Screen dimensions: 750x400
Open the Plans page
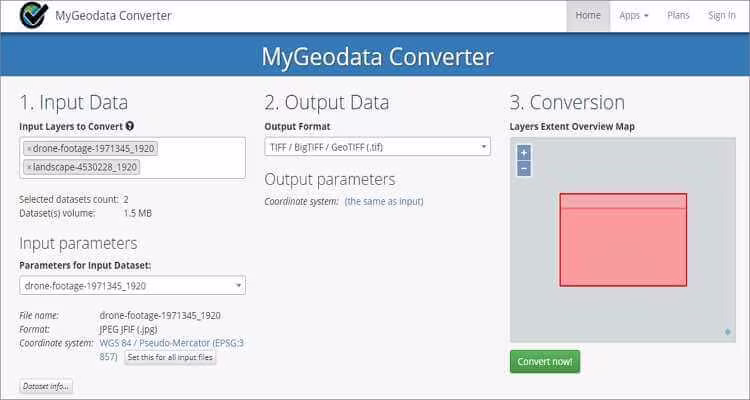678,16
